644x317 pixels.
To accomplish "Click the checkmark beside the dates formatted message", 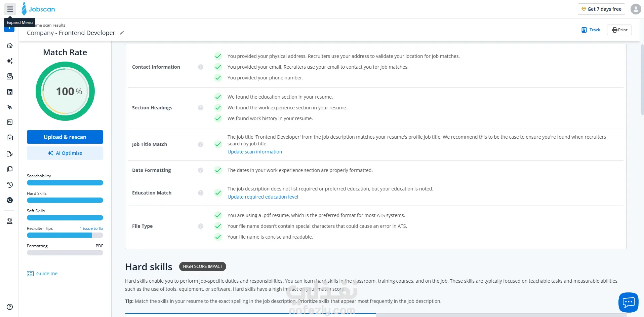I will pyautogui.click(x=218, y=170).
